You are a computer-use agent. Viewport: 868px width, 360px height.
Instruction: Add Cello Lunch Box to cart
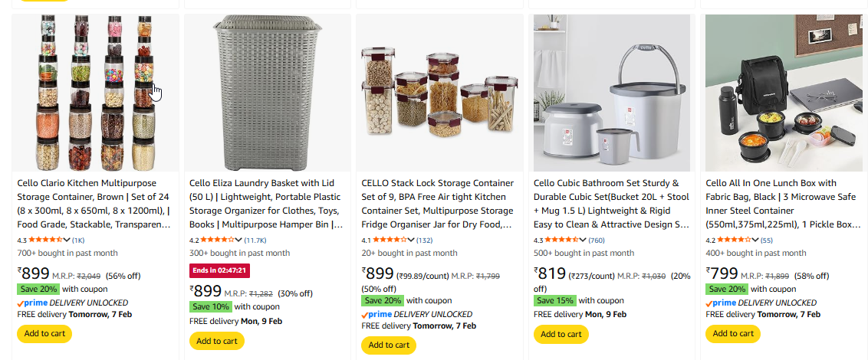[x=733, y=333]
